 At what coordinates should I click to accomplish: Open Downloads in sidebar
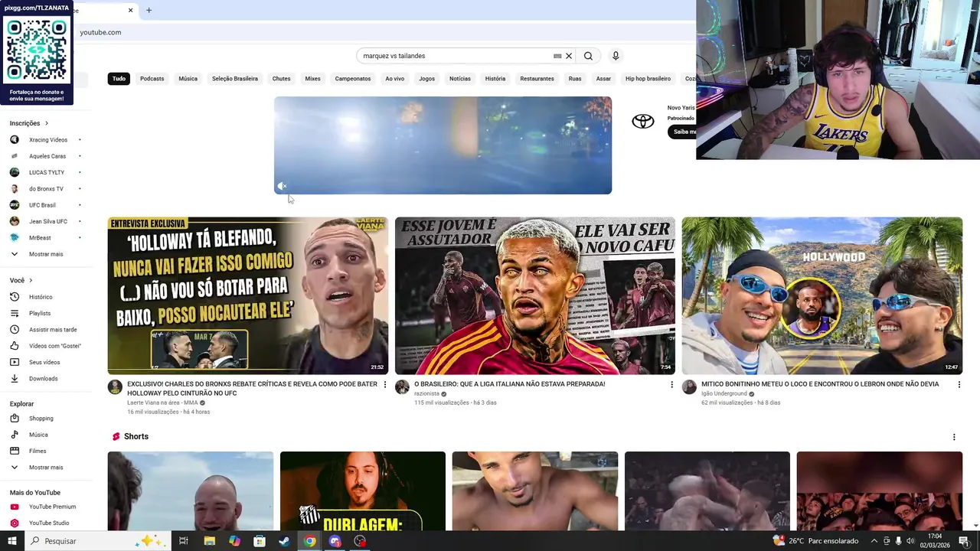click(x=44, y=379)
